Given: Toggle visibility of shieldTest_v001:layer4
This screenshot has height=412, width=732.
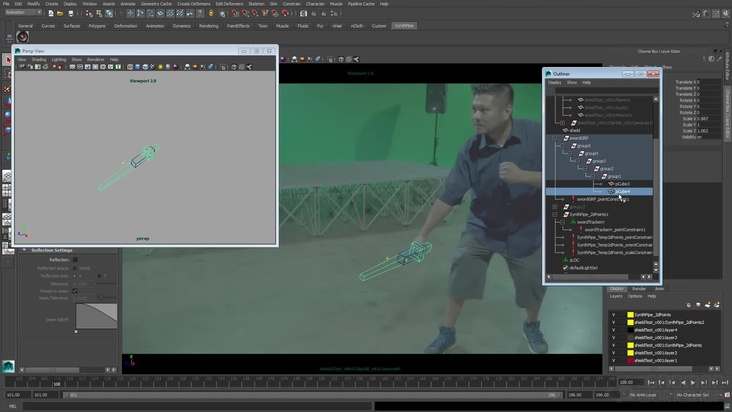Looking at the screenshot, I should pyautogui.click(x=613, y=330).
